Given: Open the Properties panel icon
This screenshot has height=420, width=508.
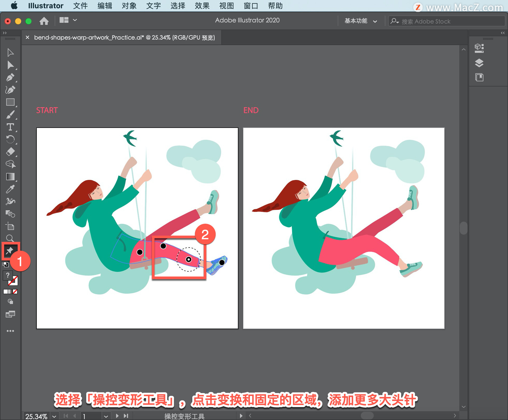Looking at the screenshot, I should click(x=479, y=48).
